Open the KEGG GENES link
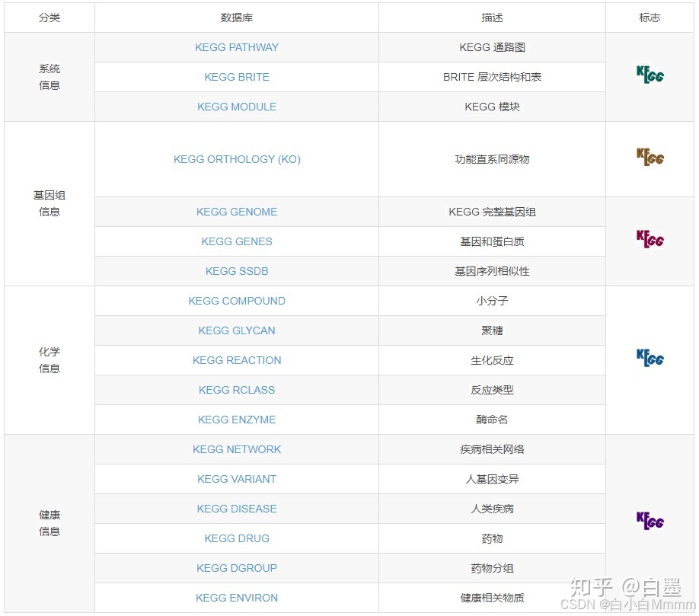This screenshot has height=616, width=699. click(237, 241)
